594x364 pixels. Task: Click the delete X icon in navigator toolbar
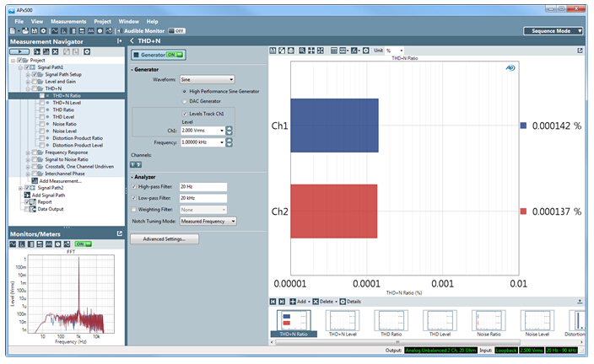(x=56, y=52)
